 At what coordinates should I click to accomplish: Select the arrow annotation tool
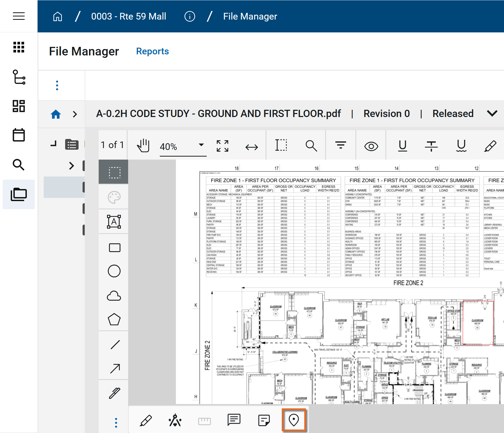115,368
